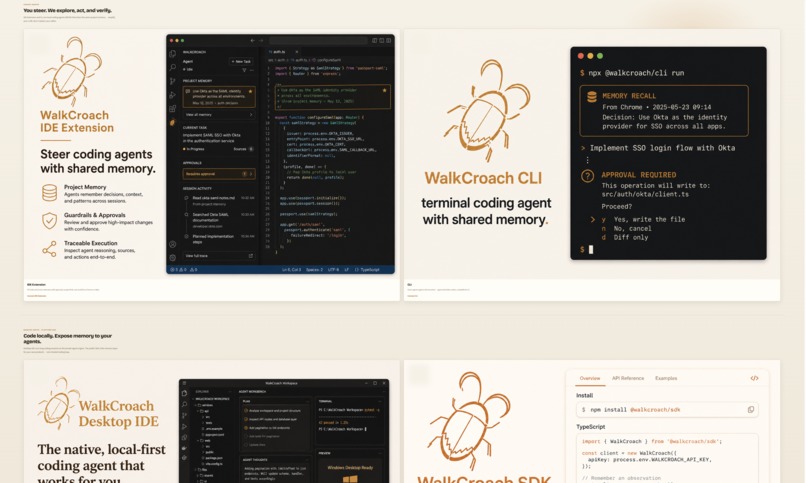
Task: Expand the Requires approval row
Action: 219,174
